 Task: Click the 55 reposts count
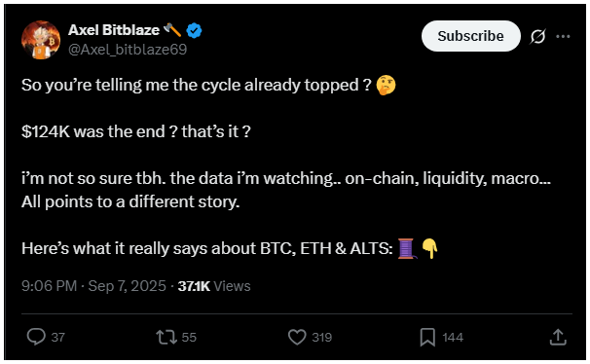click(x=189, y=338)
